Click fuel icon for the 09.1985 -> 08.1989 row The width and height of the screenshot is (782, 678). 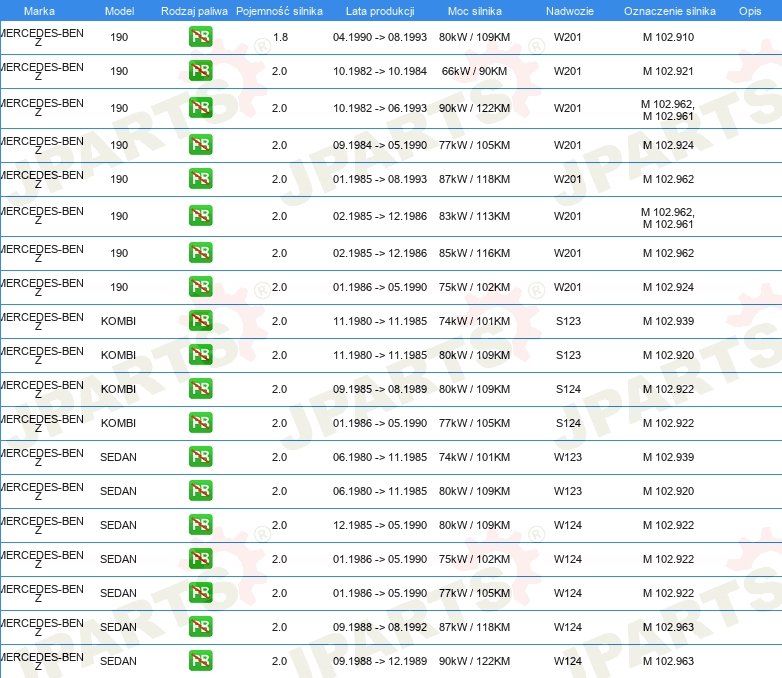[x=200, y=388]
